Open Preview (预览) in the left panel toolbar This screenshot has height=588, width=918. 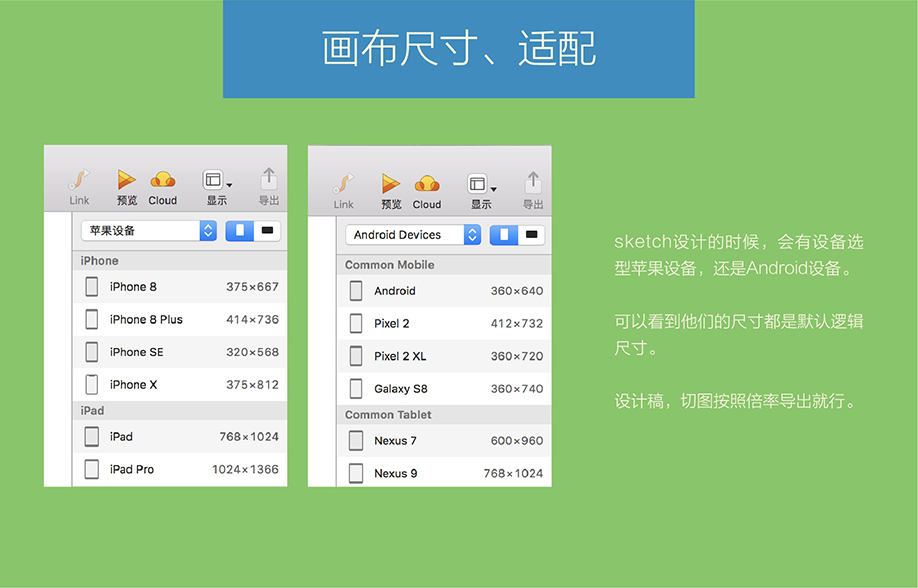[x=126, y=187]
